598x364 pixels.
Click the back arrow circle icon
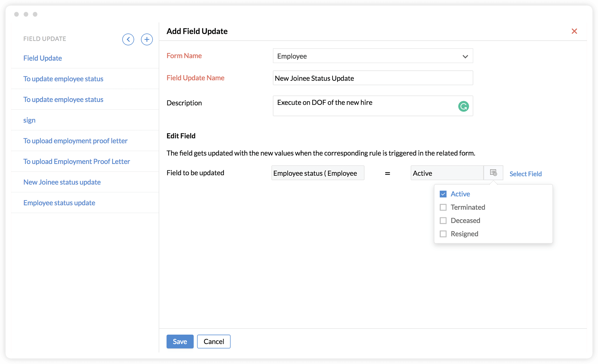point(128,39)
